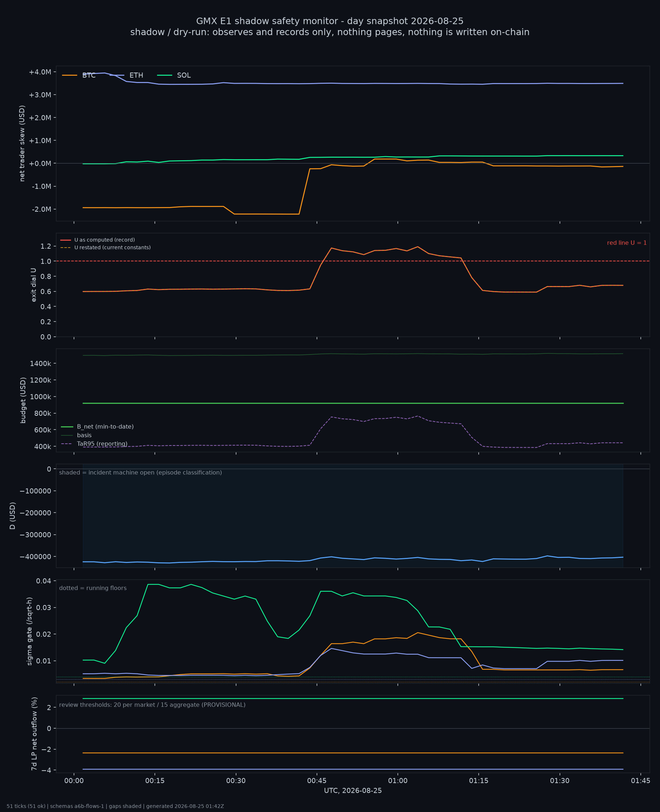This screenshot has width=660, height=812.
Task: Click the 0.04 sigma gate axis tick
Action: [x=44, y=581]
